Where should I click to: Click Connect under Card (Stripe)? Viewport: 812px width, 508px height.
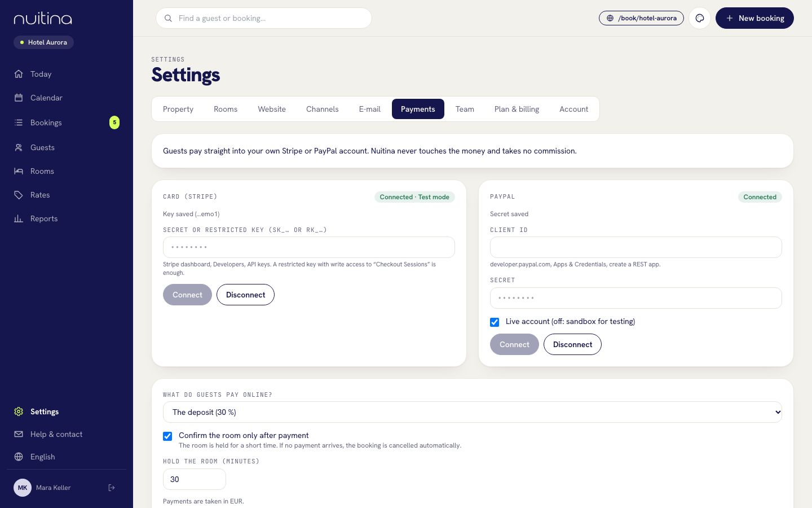(187, 295)
